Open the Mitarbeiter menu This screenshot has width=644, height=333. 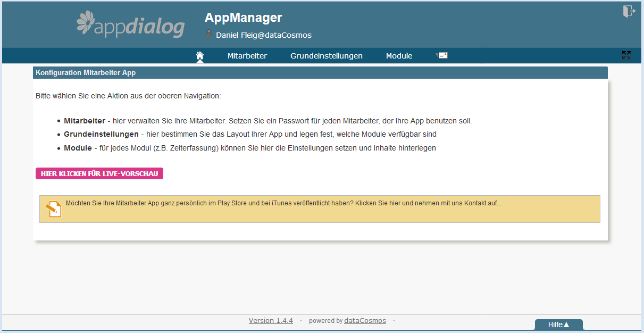tap(247, 55)
